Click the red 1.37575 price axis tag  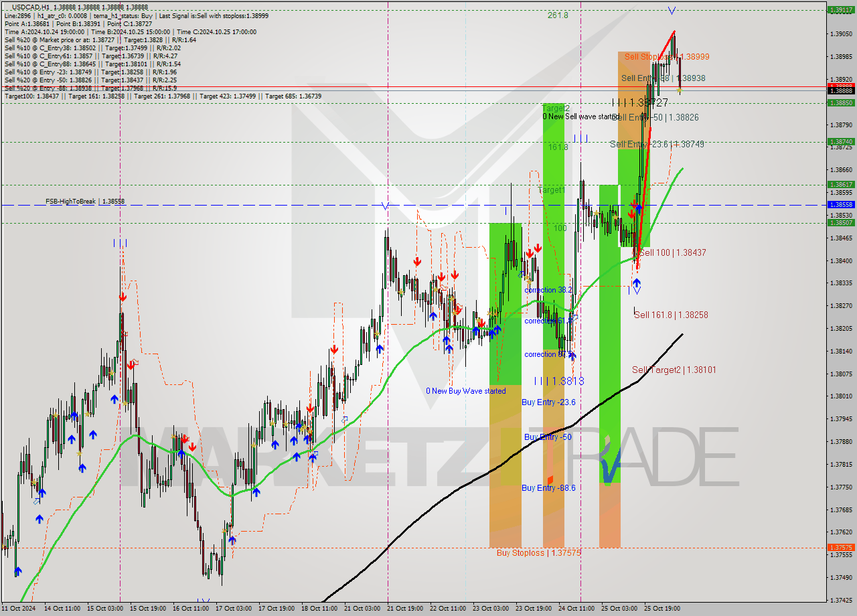(x=841, y=547)
